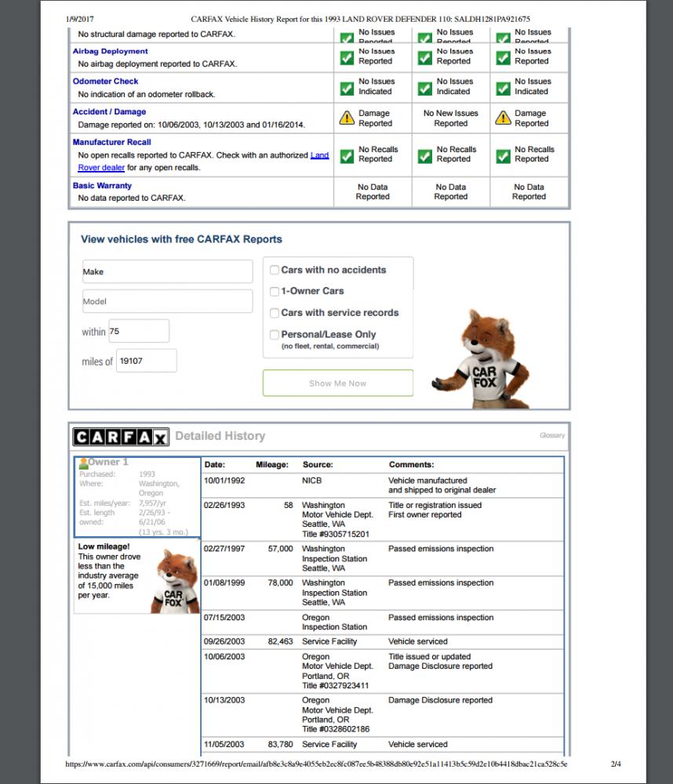Image resolution: width=673 pixels, height=784 pixels.
Task: Click 'Title #0328602186' text
Action: [335, 729]
